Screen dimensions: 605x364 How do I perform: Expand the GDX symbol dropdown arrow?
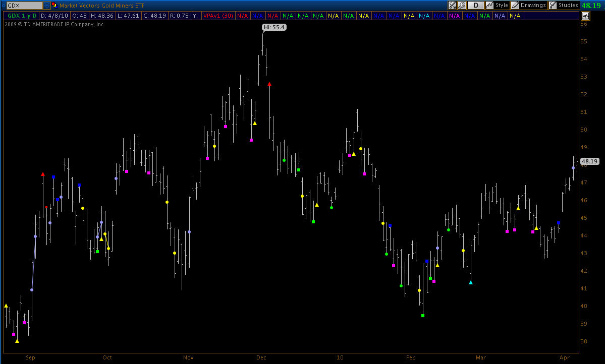point(46,6)
